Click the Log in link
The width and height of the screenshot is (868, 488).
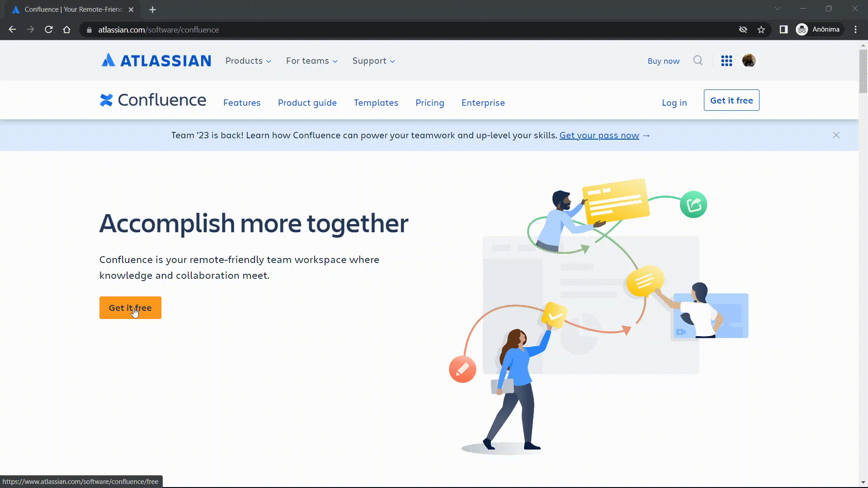pyautogui.click(x=675, y=103)
